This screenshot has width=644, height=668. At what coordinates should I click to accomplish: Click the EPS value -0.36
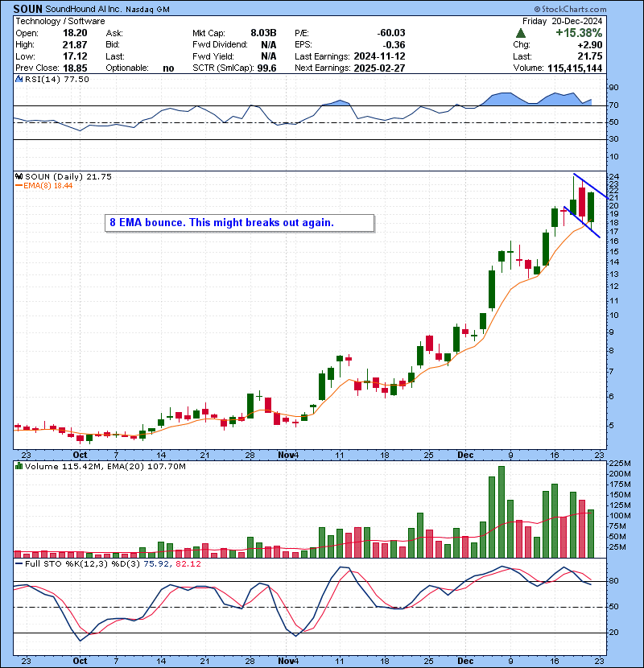coord(394,45)
